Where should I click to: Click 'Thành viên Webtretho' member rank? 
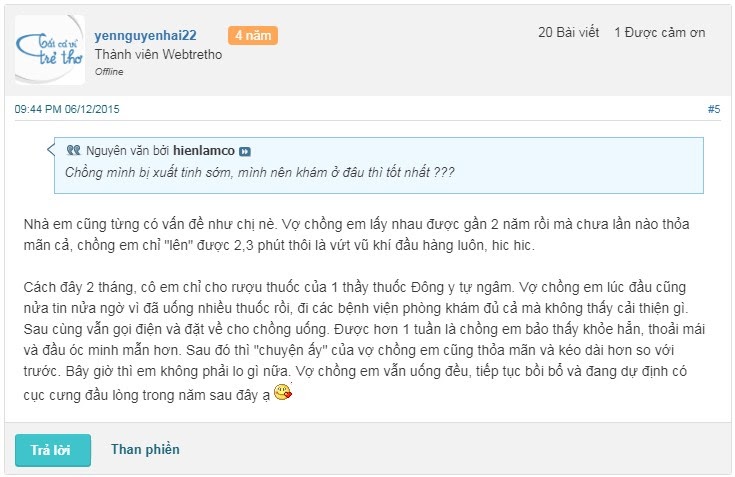click(x=158, y=54)
